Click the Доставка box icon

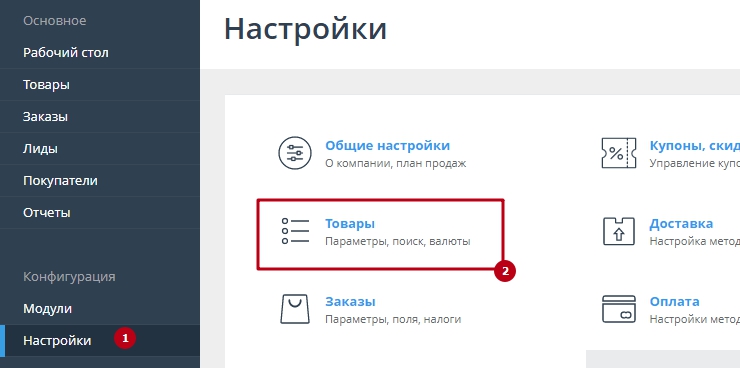pos(619,231)
